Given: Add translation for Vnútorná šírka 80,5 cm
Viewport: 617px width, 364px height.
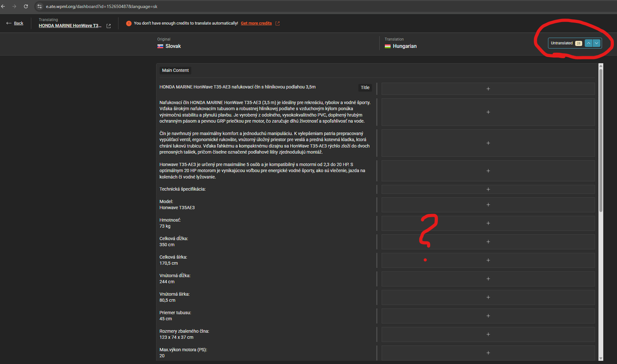Looking at the screenshot, I should [488, 297].
